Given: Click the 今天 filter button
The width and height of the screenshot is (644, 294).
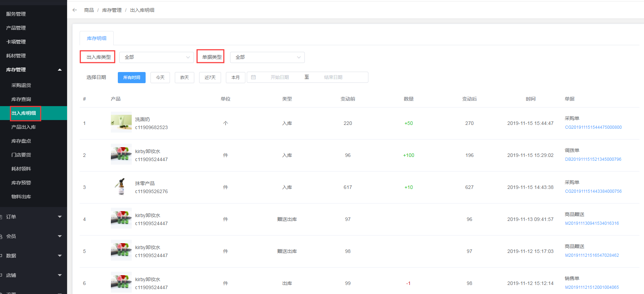Looking at the screenshot, I should (x=160, y=77).
